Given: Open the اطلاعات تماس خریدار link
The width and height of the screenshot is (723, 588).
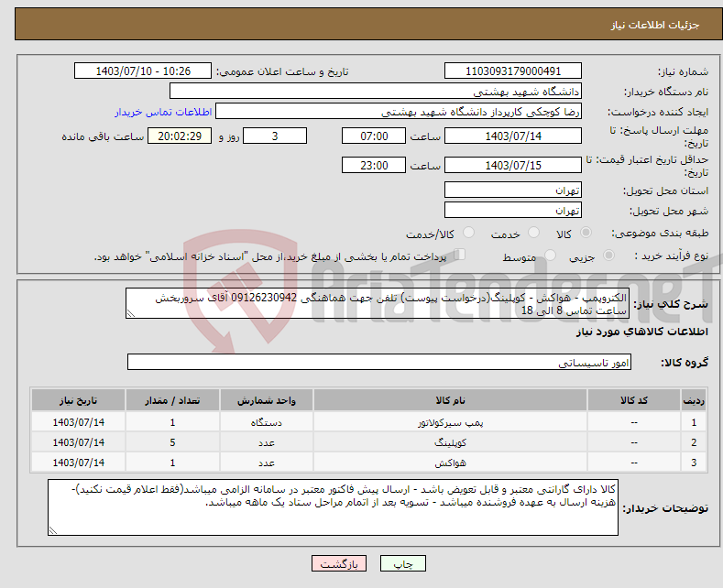Looking at the screenshot, I should click(163, 112).
